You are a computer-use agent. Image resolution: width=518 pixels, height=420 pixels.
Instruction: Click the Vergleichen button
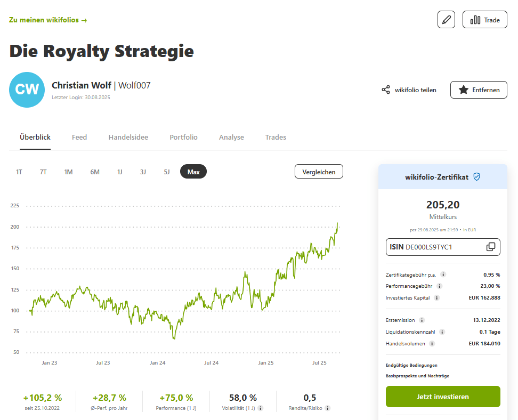(x=319, y=172)
